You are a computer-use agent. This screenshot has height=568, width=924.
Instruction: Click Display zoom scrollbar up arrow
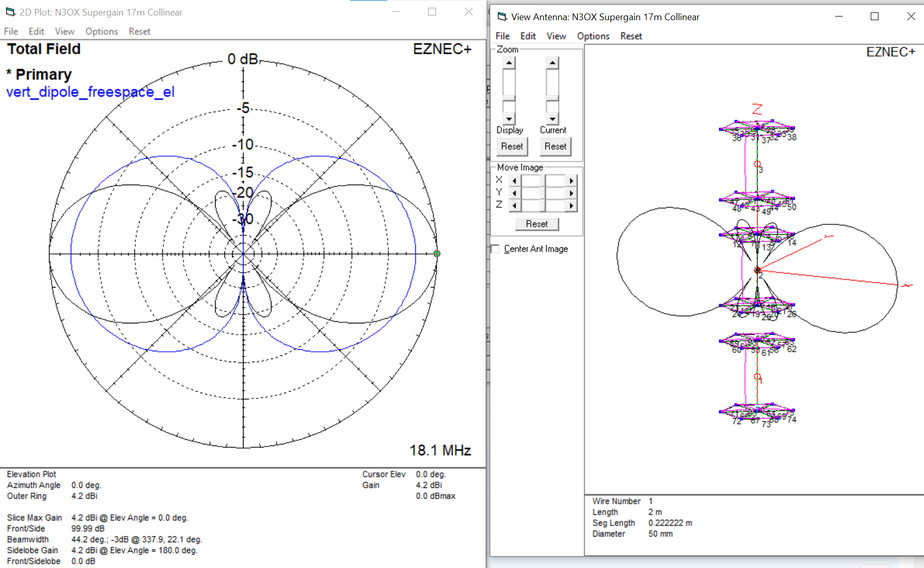coord(509,63)
